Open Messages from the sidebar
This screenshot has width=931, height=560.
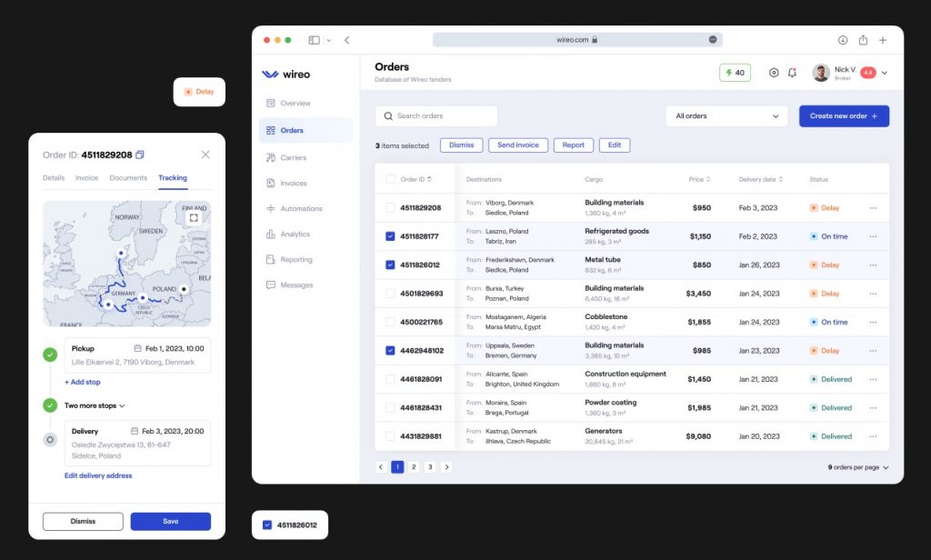271,285
